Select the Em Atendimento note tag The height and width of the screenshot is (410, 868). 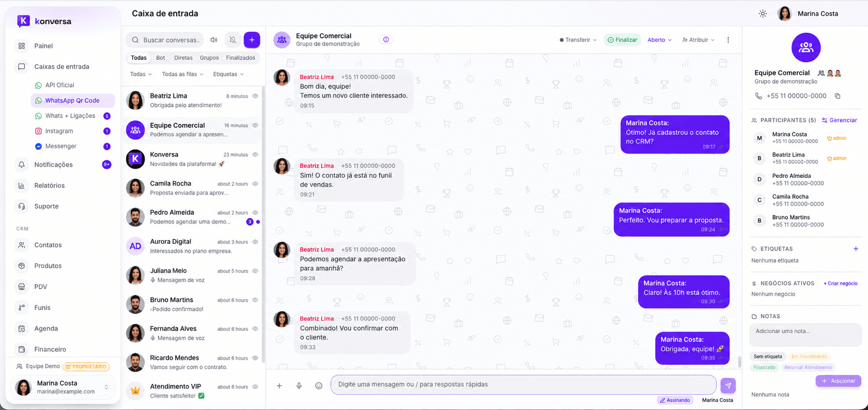pos(809,357)
